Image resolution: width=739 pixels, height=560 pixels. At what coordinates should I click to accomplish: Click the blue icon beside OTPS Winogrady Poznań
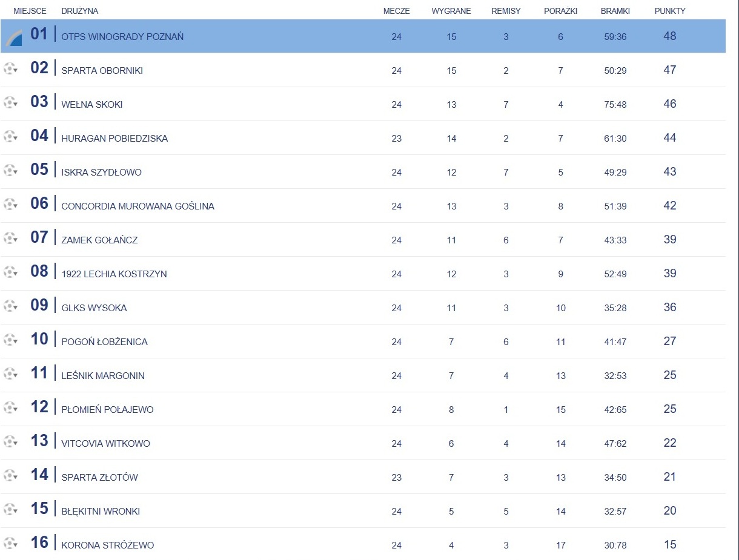pos(14,38)
